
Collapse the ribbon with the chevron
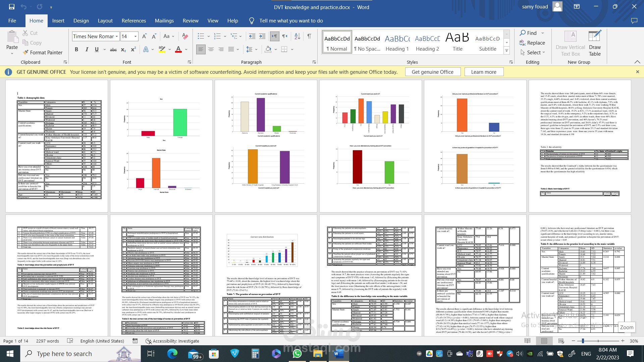pos(637,62)
